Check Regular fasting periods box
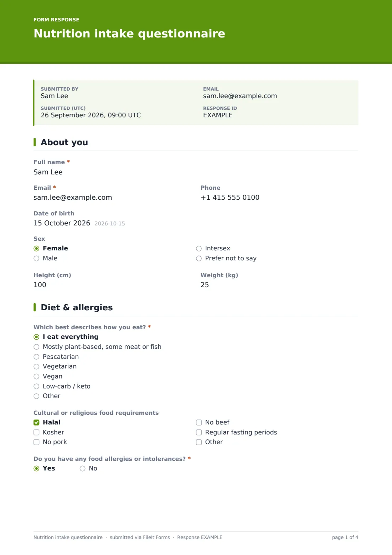 199,432
